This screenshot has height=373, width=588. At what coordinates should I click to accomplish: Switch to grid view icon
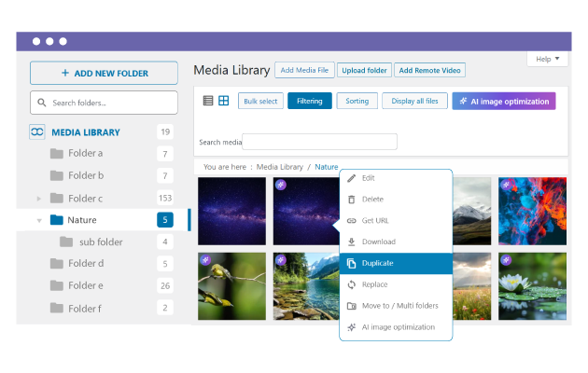(x=224, y=101)
